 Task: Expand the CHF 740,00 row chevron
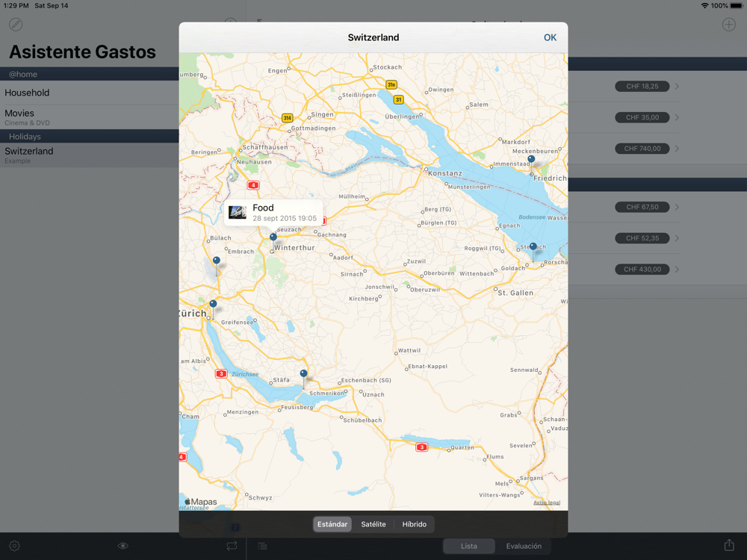click(x=677, y=149)
